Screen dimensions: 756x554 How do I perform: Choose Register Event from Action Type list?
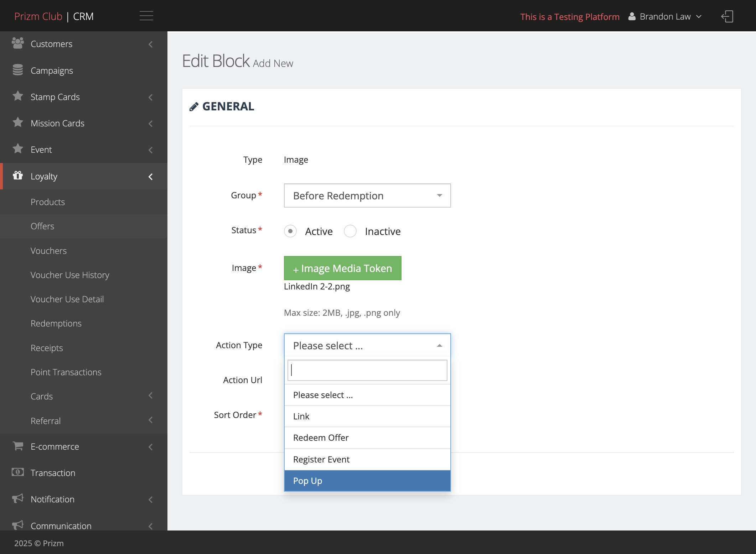[367, 459]
